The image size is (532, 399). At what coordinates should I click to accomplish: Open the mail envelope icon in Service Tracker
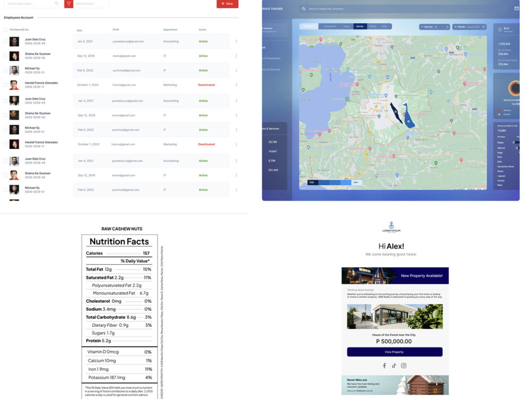coord(517,8)
